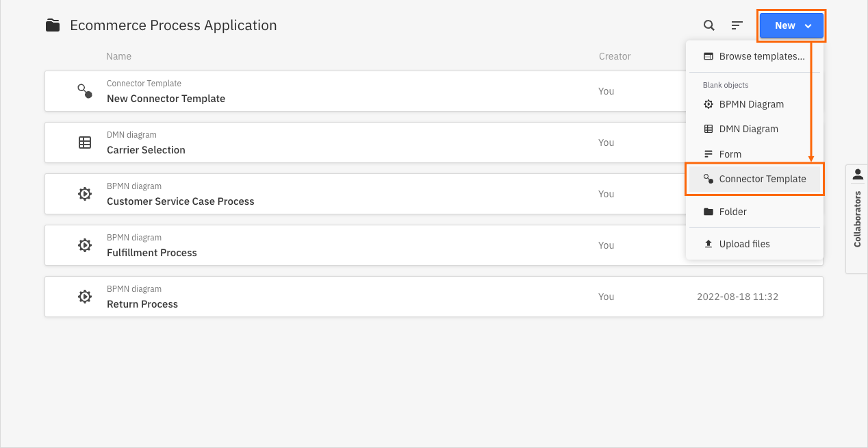Click the Name column header
Viewport: 868px width, 448px height.
coord(118,56)
